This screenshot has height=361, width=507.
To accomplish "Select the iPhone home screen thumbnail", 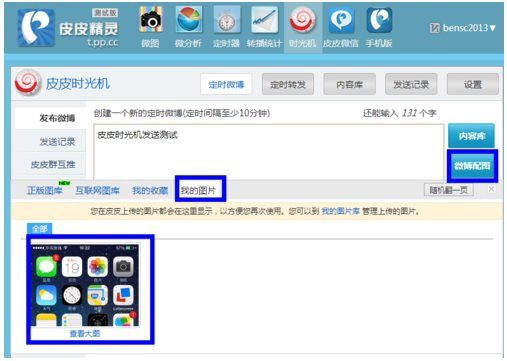I will click(85, 285).
